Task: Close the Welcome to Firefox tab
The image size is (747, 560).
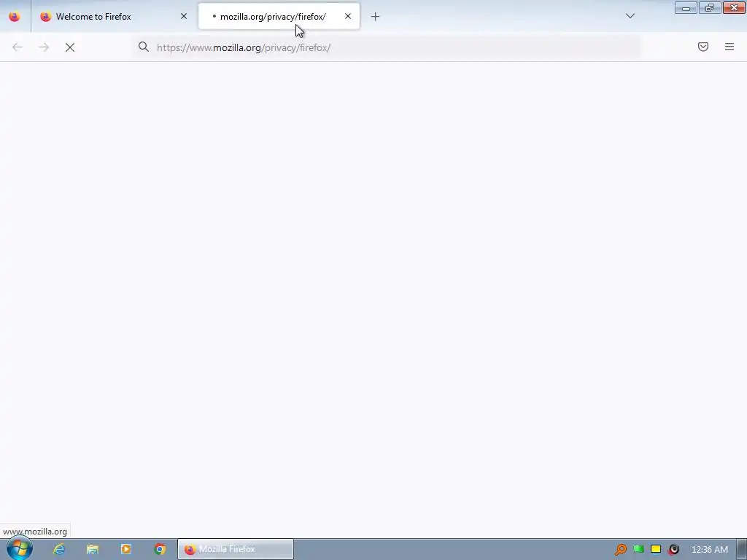Action: (x=184, y=17)
